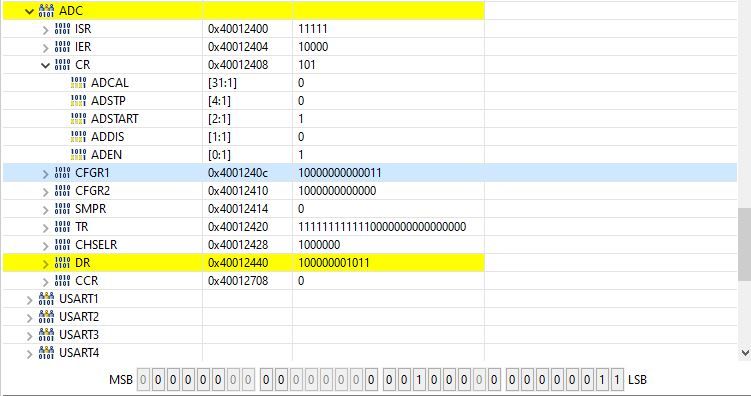Expand the TR register
The image size is (751, 396).
[46, 228]
